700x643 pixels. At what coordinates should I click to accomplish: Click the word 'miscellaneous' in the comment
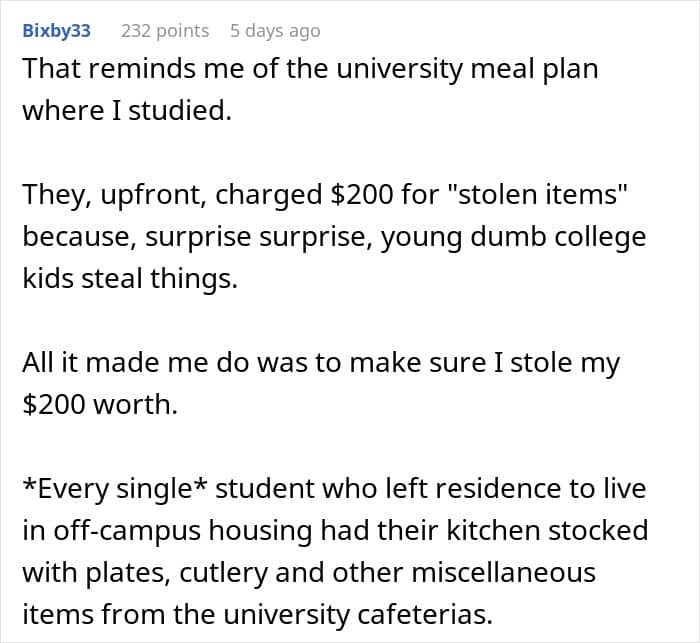[x=504, y=573]
